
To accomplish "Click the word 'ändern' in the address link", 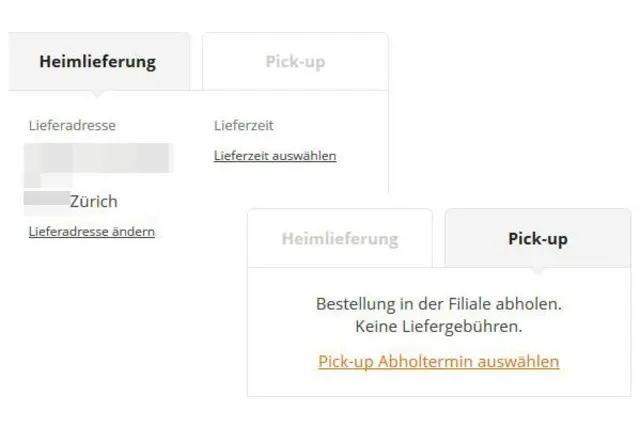I will coord(135,232).
